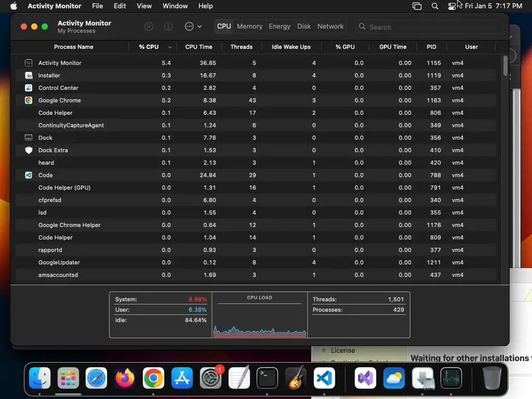Open Visual Studio Code in Dock
This screenshot has height=399, width=532.
[x=324, y=378]
